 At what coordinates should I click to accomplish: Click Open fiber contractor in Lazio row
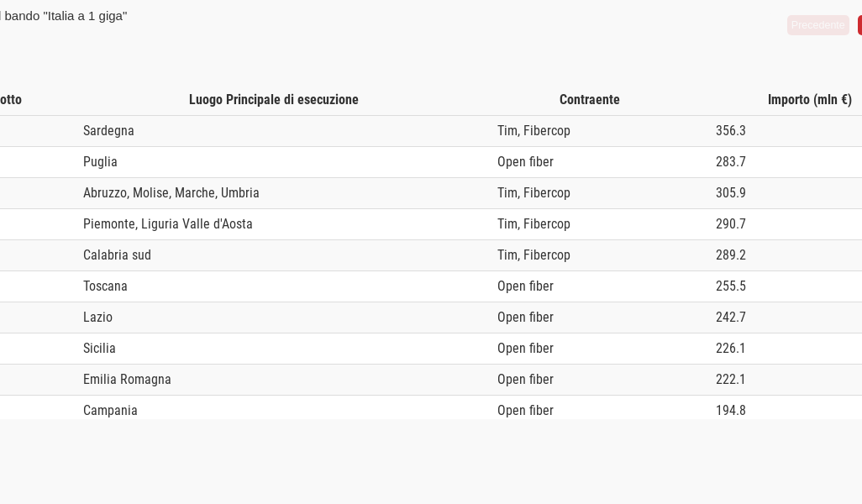525,318
